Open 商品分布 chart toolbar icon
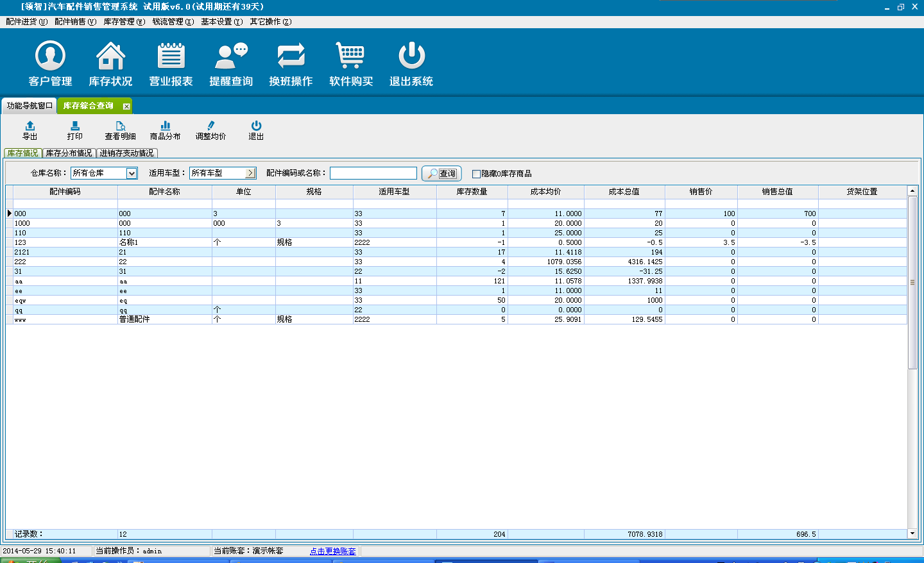This screenshot has width=924, height=563. pyautogui.click(x=166, y=126)
